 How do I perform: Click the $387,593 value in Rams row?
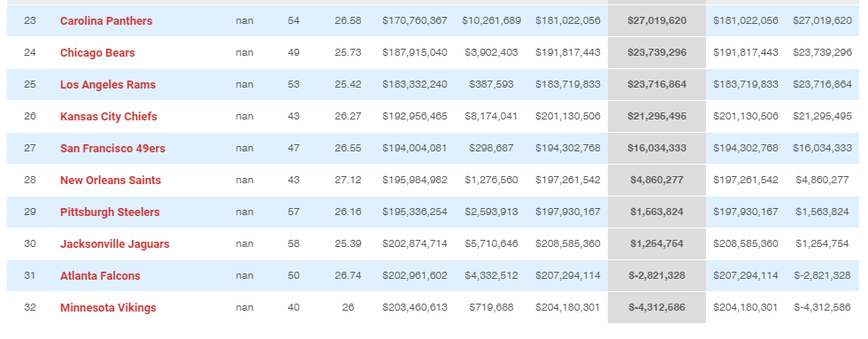tap(492, 85)
